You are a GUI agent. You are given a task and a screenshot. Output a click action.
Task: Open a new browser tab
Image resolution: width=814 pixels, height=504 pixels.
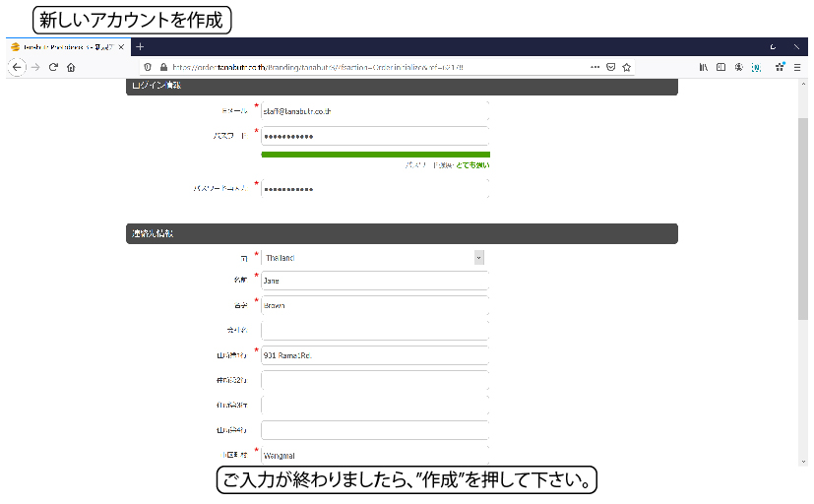140,46
